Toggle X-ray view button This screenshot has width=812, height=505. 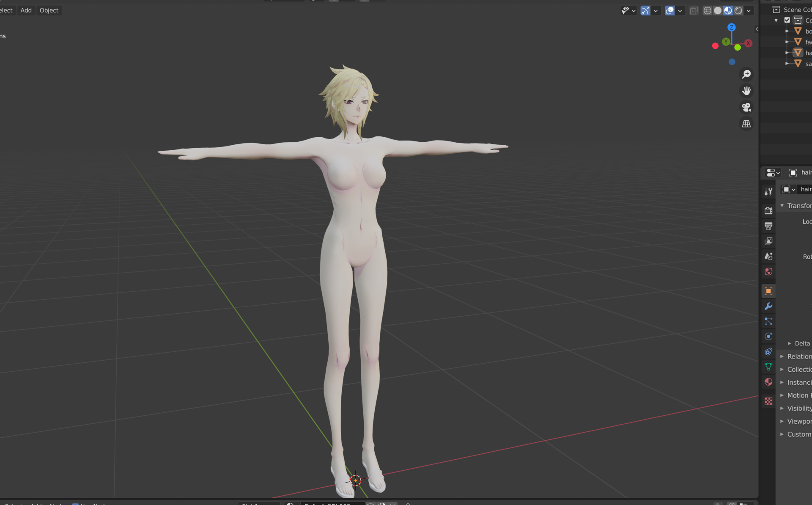click(694, 11)
